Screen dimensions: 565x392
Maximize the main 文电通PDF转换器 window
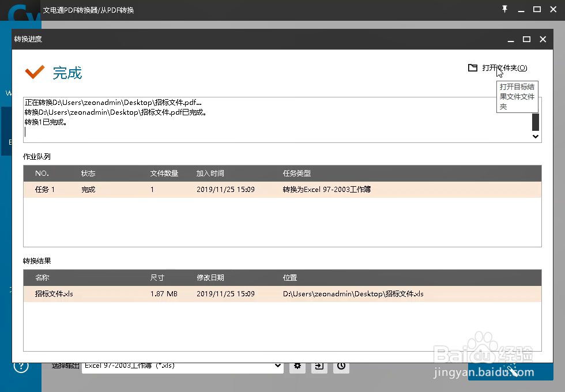pyautogui.click(x=537, y=9)
